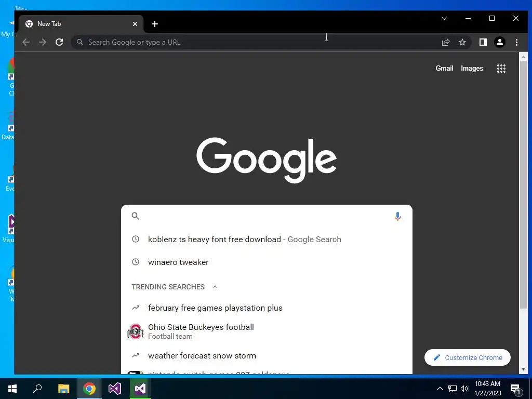Click the trending arrow beside weather forecast
The height and width of the screenshot is (399, 532).
[136, 355]
